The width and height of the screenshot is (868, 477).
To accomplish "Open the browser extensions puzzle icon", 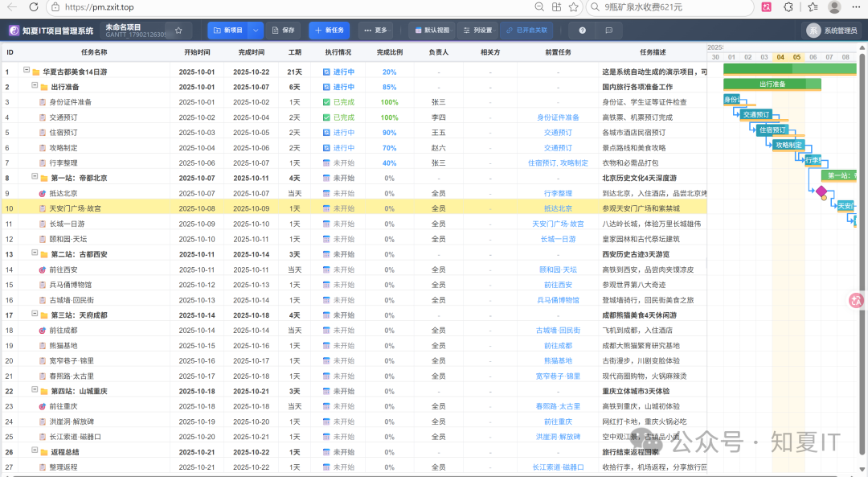I will (788, 7).
